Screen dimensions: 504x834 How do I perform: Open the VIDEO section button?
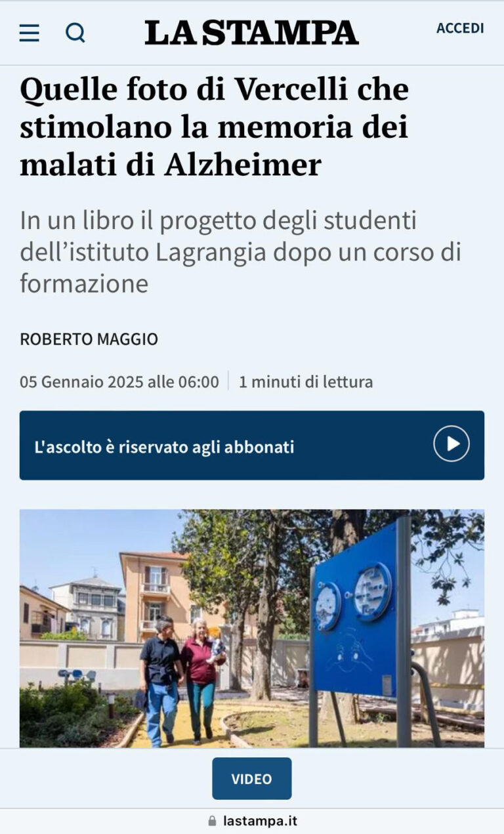click(251, 779)
